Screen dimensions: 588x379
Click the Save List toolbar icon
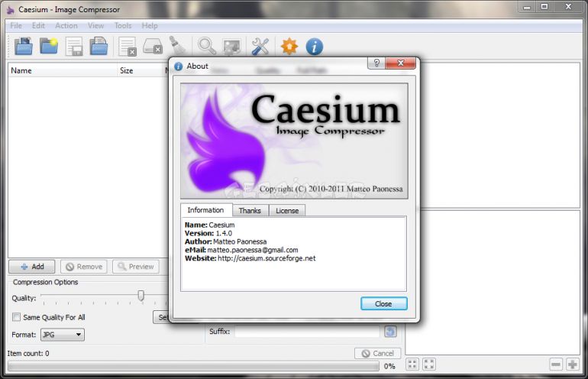click(x=74, y=47)
